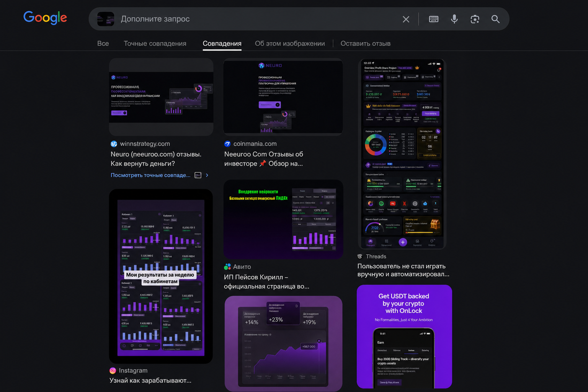Open the 'Об этом изображении' tab

click(x=290, y=44)
